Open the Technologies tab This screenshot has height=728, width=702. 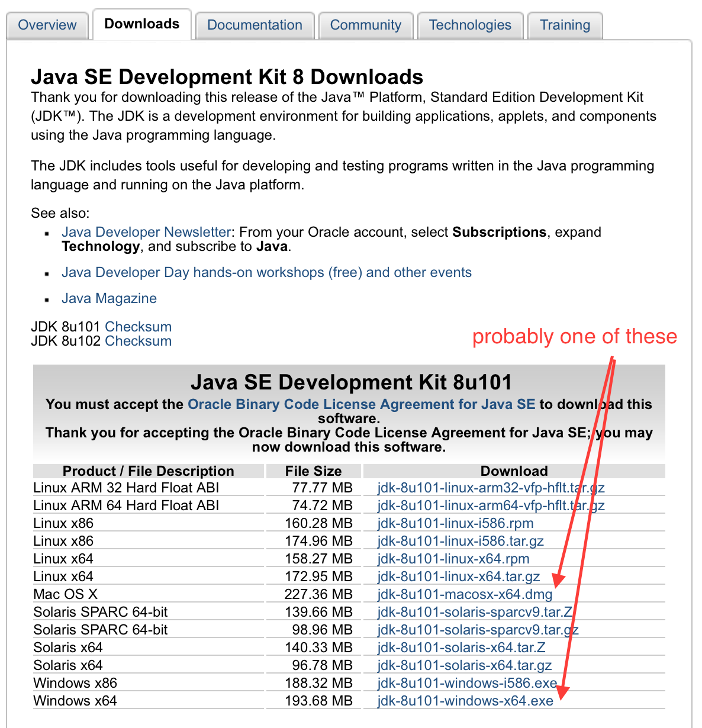click(x=470, y=25)
